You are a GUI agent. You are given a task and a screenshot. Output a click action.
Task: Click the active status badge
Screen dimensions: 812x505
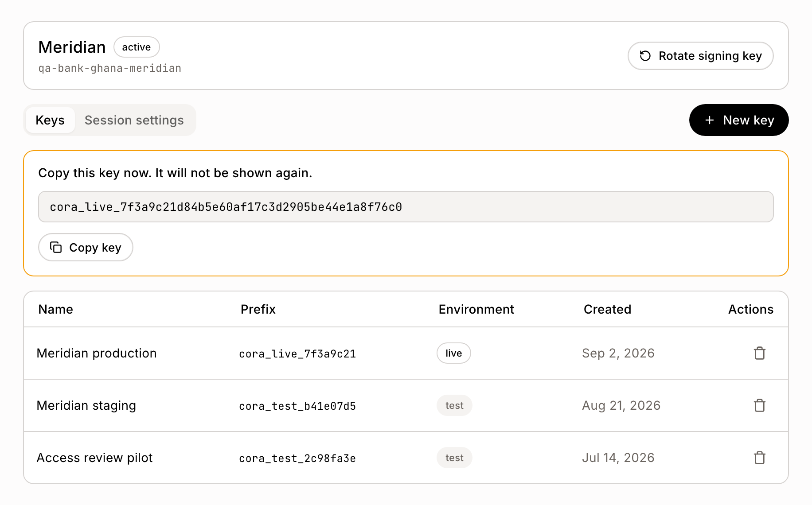[x=137, y=47]
